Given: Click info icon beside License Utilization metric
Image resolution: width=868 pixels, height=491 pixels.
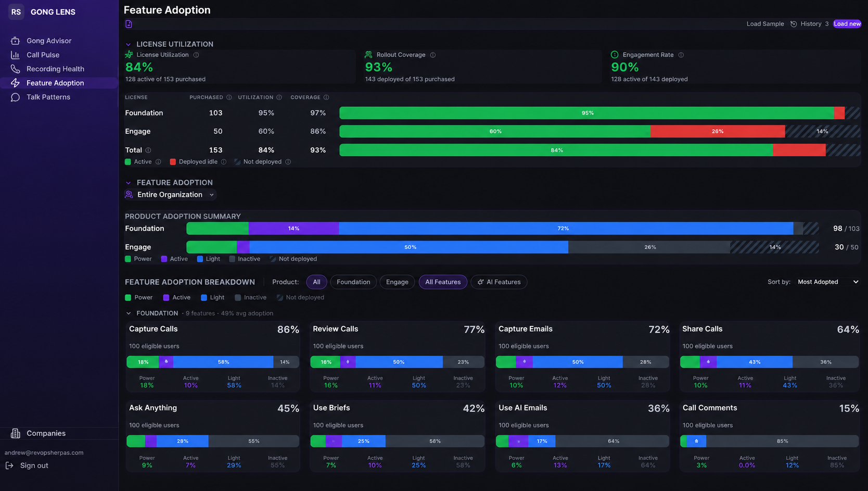Looking at the screenshot, I should 196,55.
